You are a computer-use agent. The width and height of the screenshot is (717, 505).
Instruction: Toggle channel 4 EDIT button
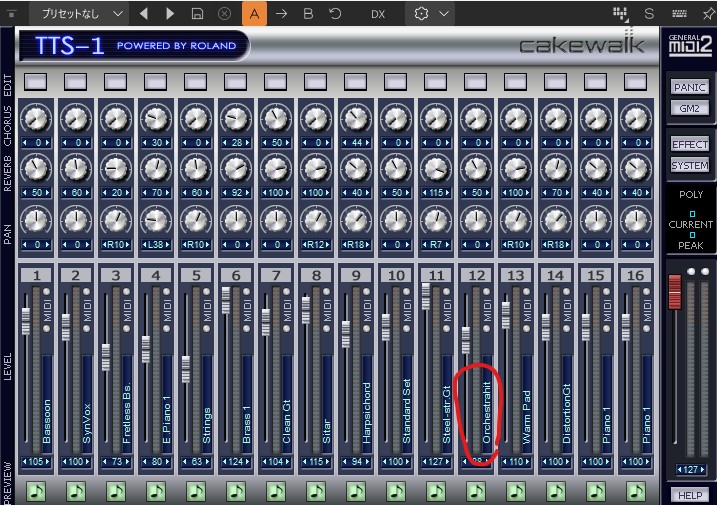(x=155, y=82)
